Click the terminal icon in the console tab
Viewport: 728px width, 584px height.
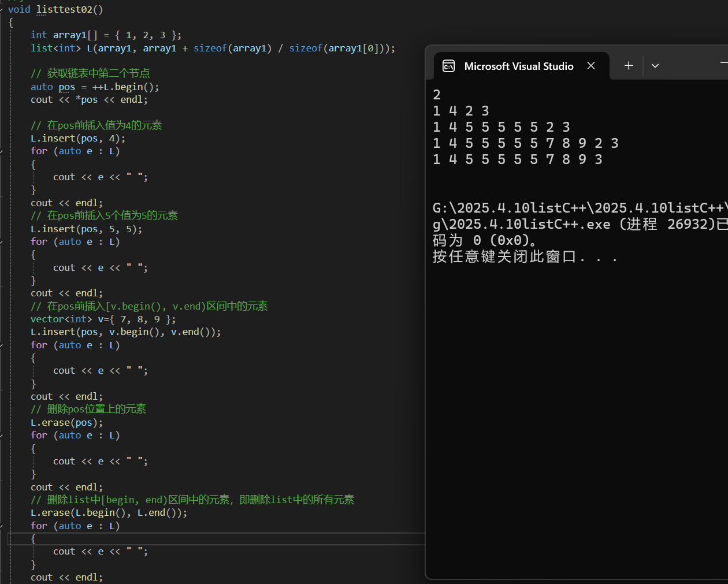tap(448, 66)
